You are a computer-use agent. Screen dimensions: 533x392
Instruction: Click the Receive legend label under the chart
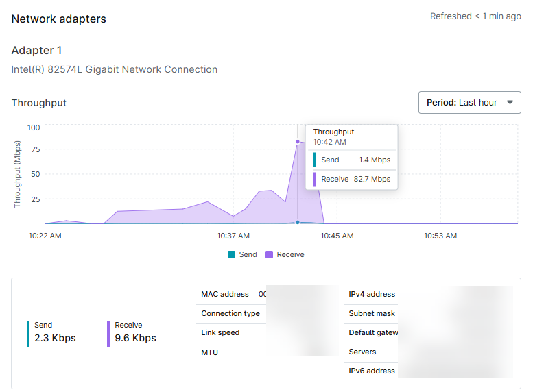(290, 254)
